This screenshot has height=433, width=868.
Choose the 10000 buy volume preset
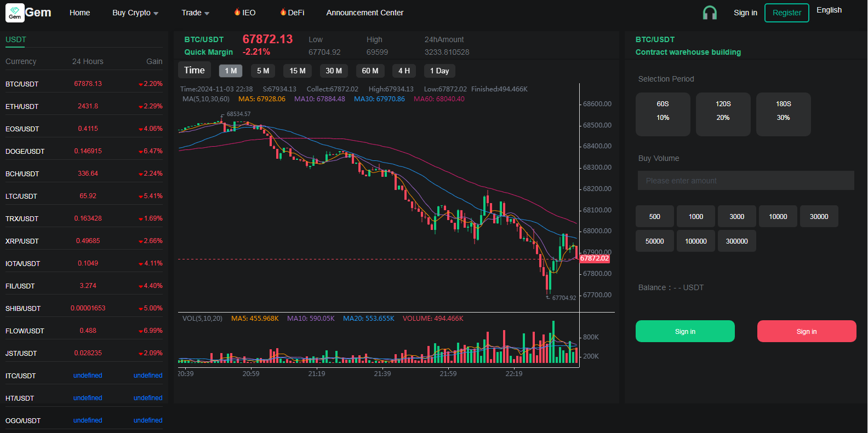pos(778,217)
